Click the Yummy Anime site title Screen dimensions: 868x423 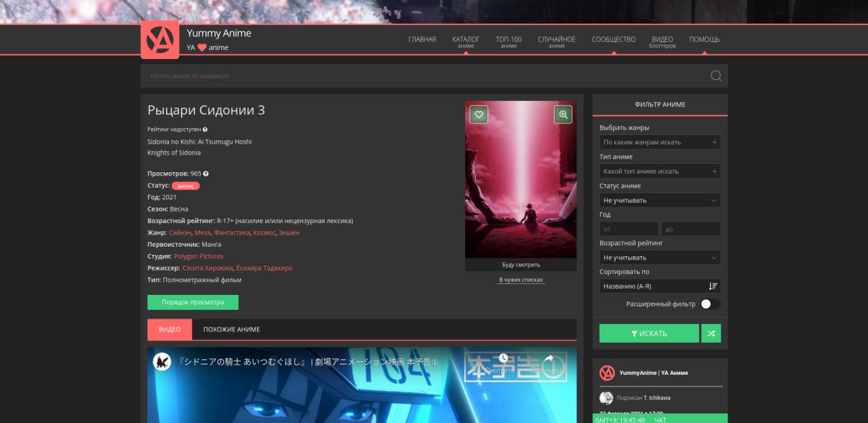click(219, 33)
